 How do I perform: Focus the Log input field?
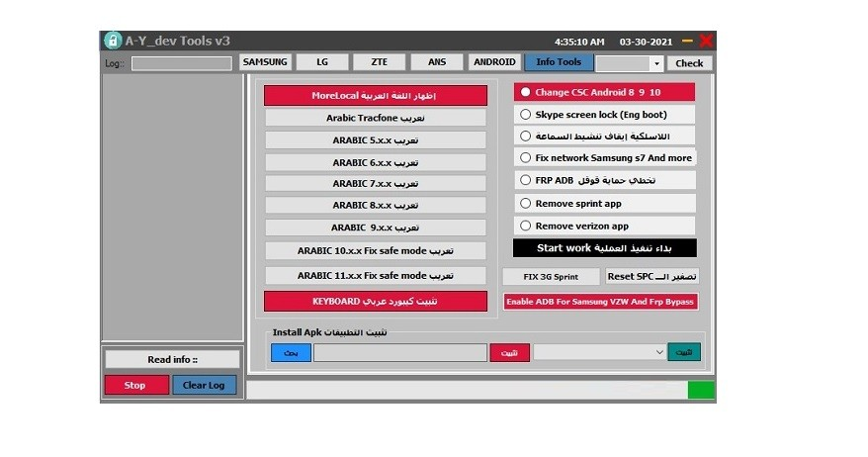(182, 63)
